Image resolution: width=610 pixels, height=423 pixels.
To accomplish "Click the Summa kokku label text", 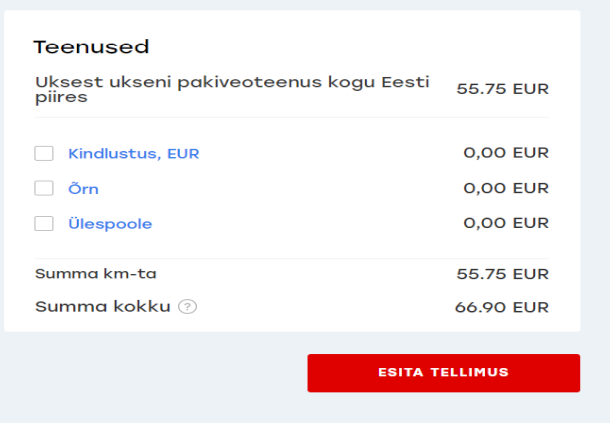I will tap(103, 307).
